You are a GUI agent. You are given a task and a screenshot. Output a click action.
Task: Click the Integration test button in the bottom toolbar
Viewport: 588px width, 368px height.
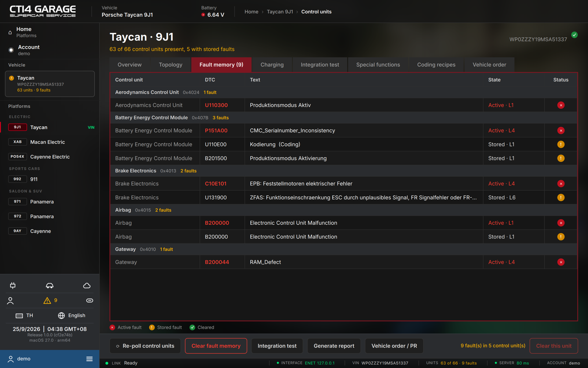click(277, 346)
